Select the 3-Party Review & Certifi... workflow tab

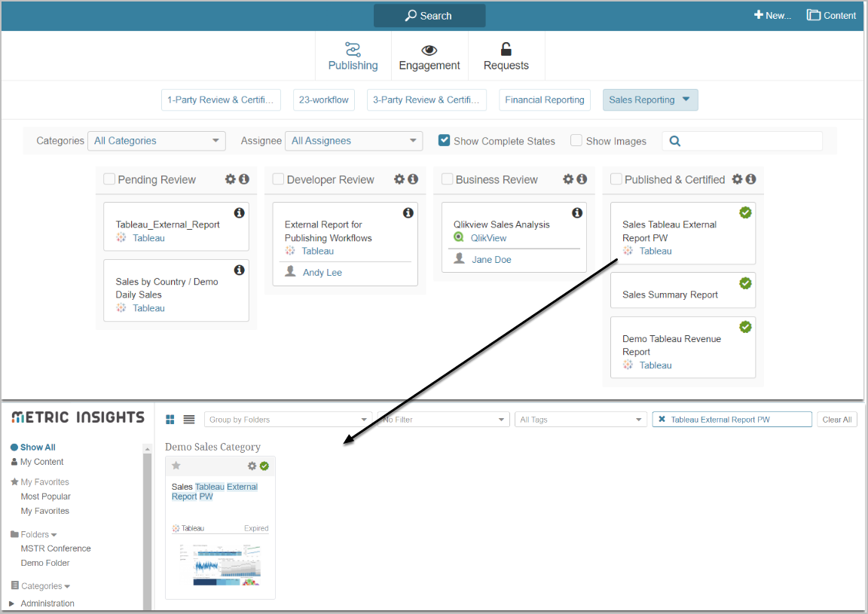[426, 99]
